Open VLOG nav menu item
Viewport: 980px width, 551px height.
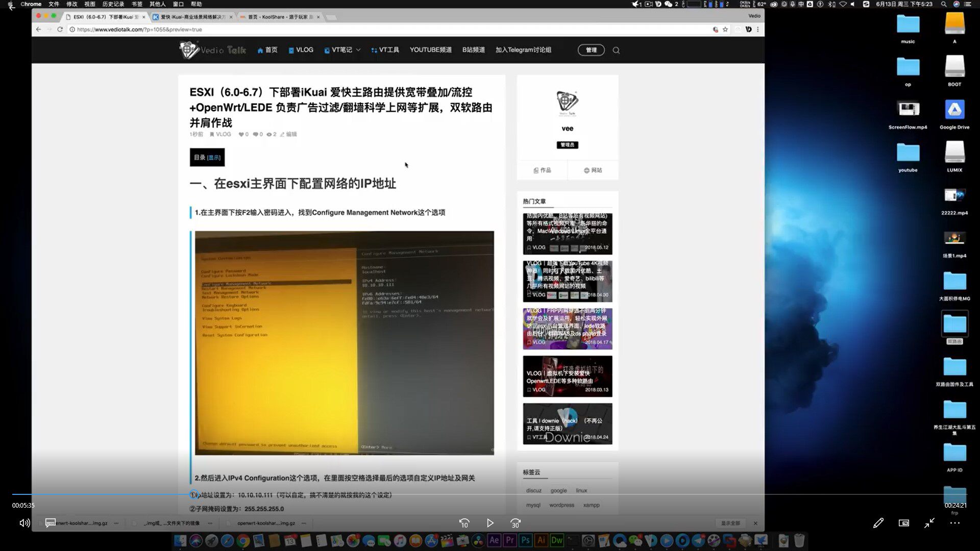coord(301,50)
